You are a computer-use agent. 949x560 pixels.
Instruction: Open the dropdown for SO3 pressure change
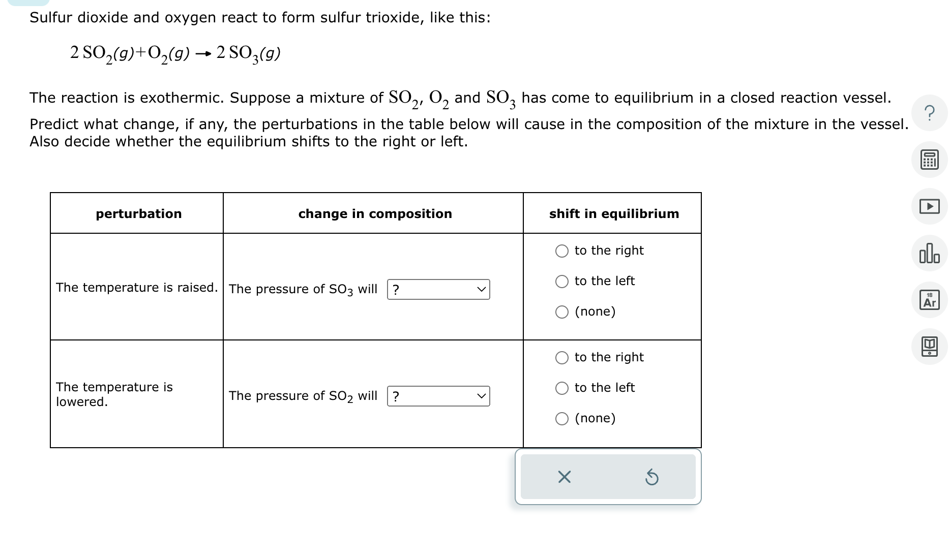438,289
